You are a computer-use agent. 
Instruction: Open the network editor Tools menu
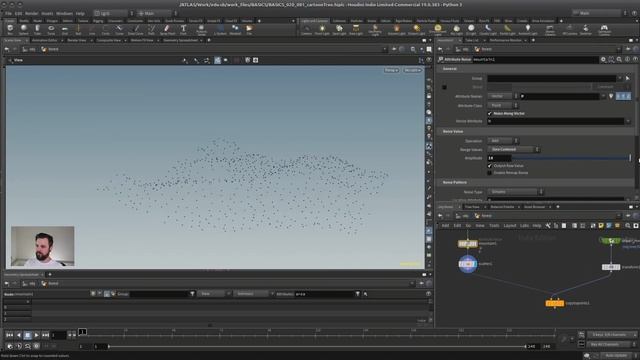pos(494,226)
